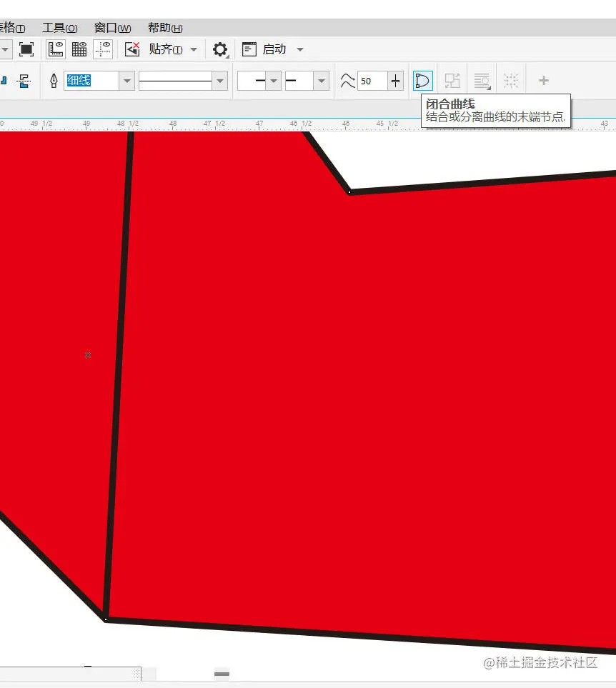This screenshot has height=688, width=616.
Task: Click the Full-Screen Preview icon
Action: pyautogui.click(x=26, y=49)
